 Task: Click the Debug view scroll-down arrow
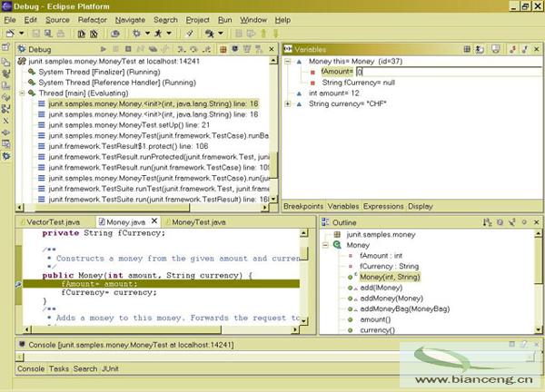point(273,199)
